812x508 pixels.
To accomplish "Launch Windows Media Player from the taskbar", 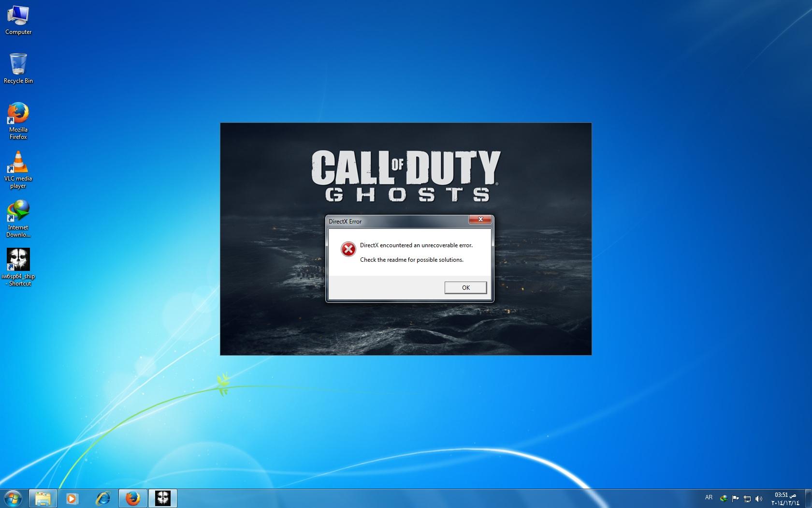I will click(72, 498).
